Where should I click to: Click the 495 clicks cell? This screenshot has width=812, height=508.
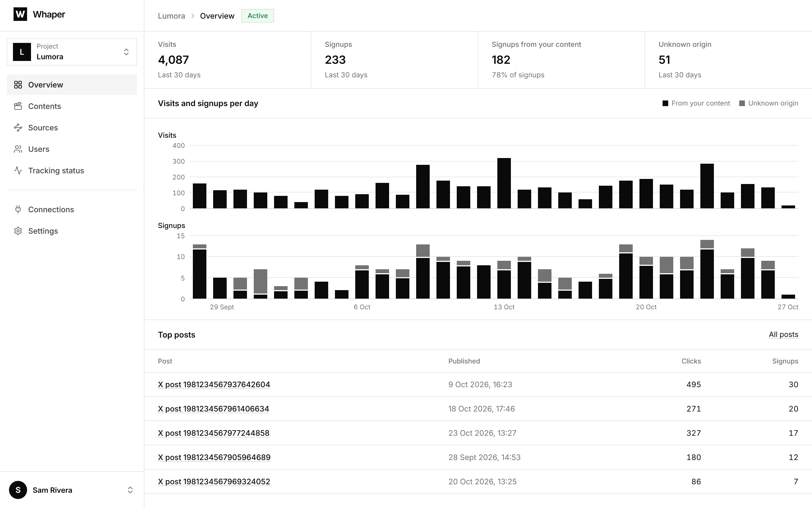[x=694, y=384]
